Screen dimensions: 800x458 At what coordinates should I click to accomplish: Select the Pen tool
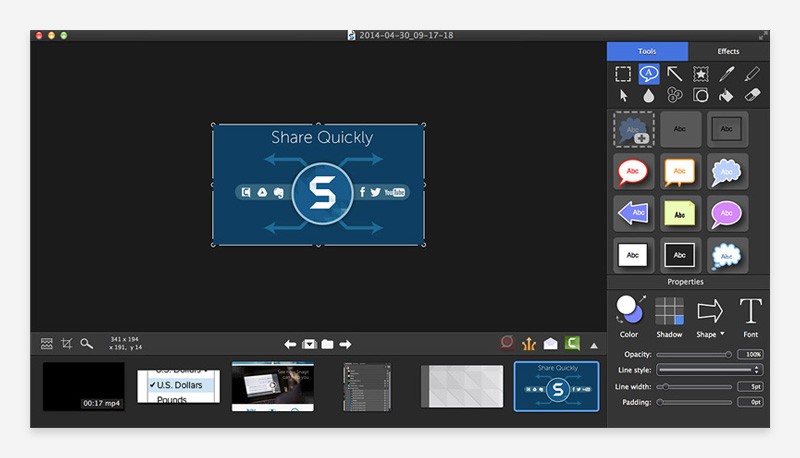pos(727,74)
